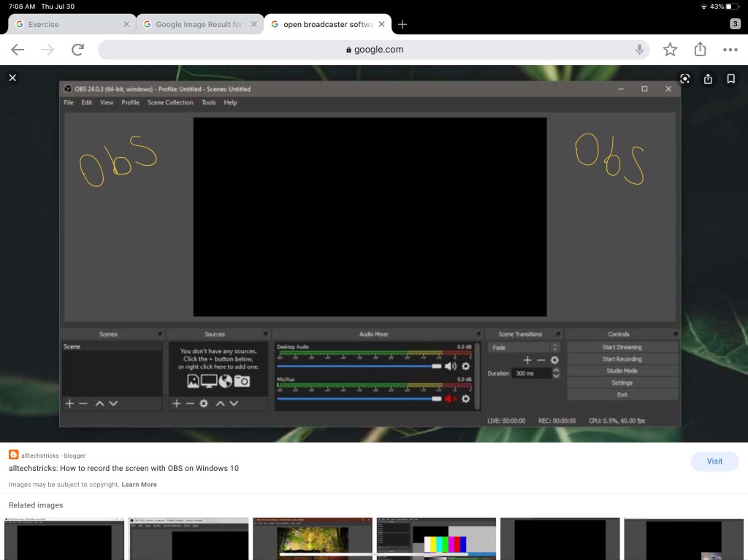
Task: Mute the Desktop Audio speaker icon
Action: [451, 367]
